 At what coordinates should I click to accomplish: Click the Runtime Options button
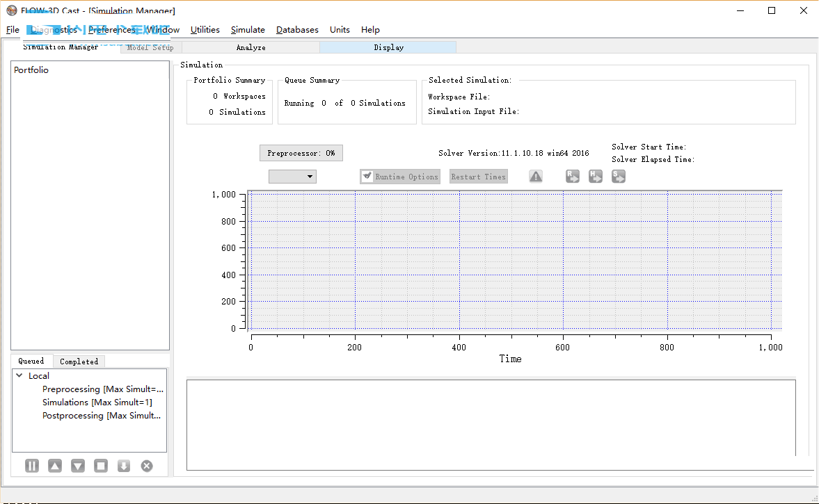point(400,177)
